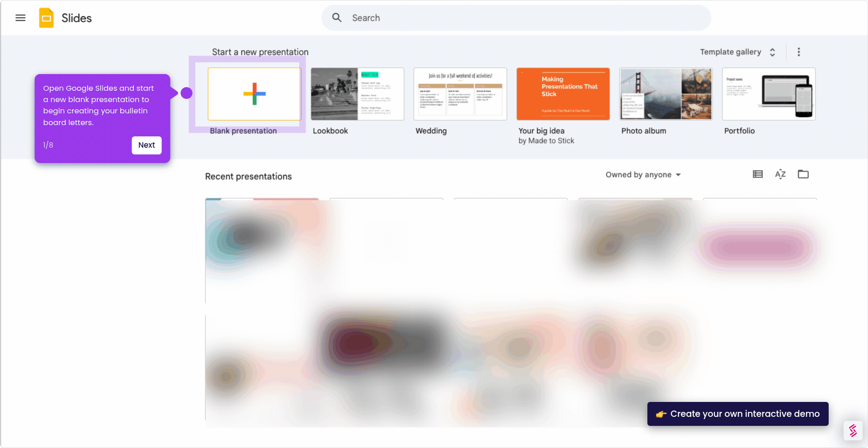Open the Owned by anyone dropdown

[643, 175]
